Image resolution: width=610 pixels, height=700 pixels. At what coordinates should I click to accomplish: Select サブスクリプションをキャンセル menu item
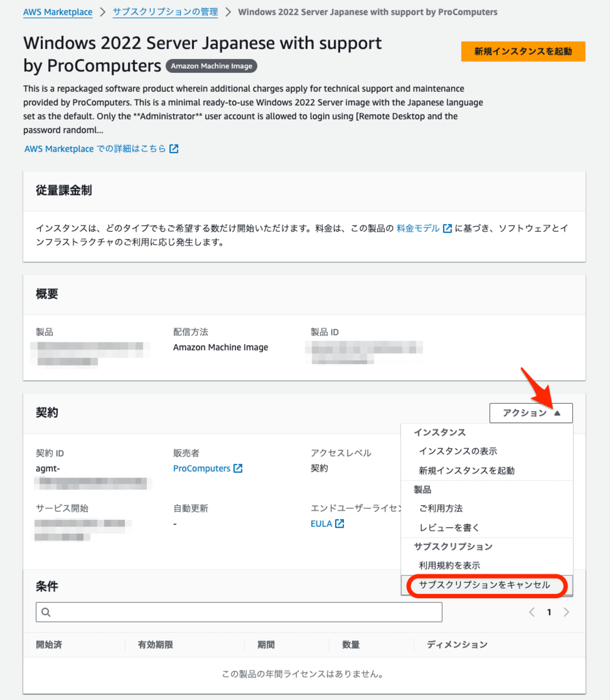pyautogui.click(x=487, y=585)
